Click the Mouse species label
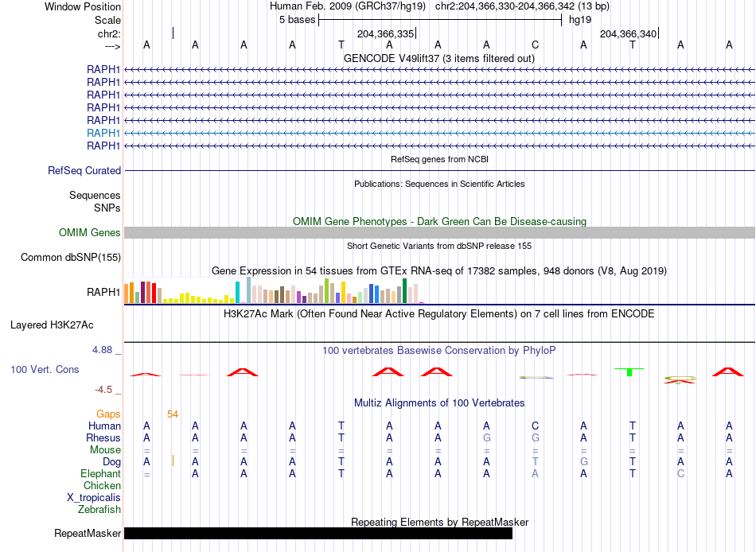This screenshot has width=756, height=552. (105, 450)
